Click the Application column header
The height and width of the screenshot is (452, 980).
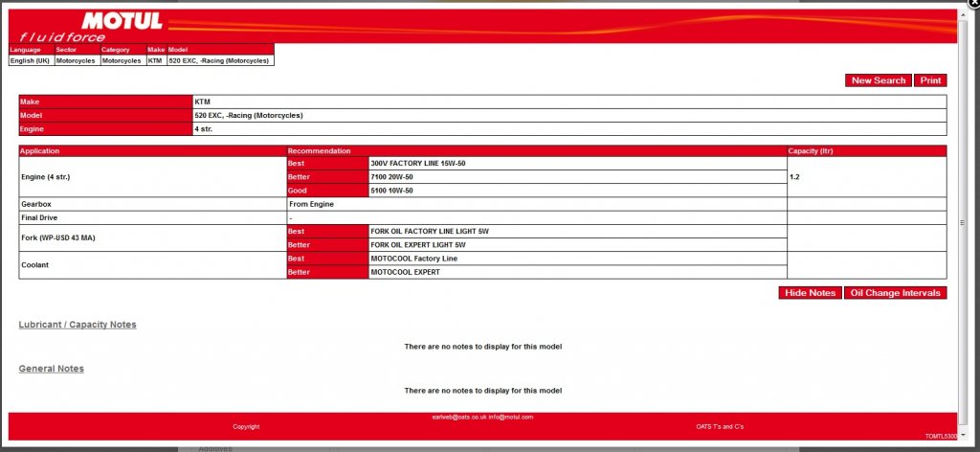[152, 150]
